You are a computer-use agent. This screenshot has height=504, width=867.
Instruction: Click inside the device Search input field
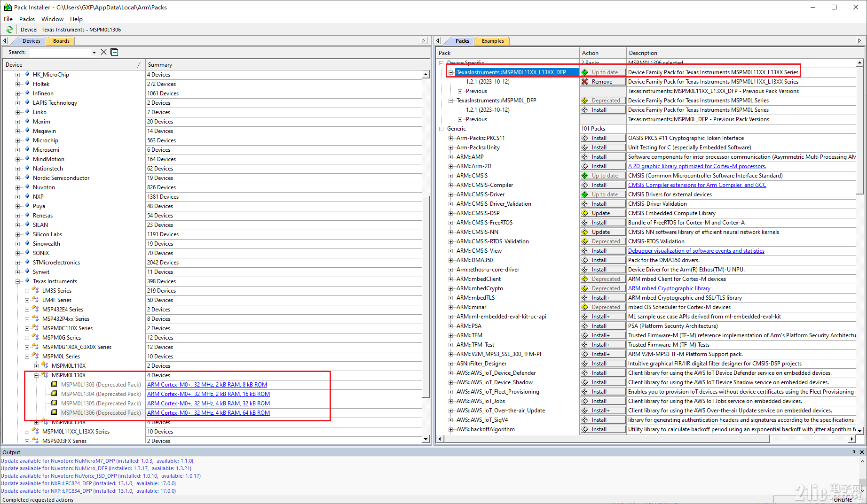[x=60, y=53]
